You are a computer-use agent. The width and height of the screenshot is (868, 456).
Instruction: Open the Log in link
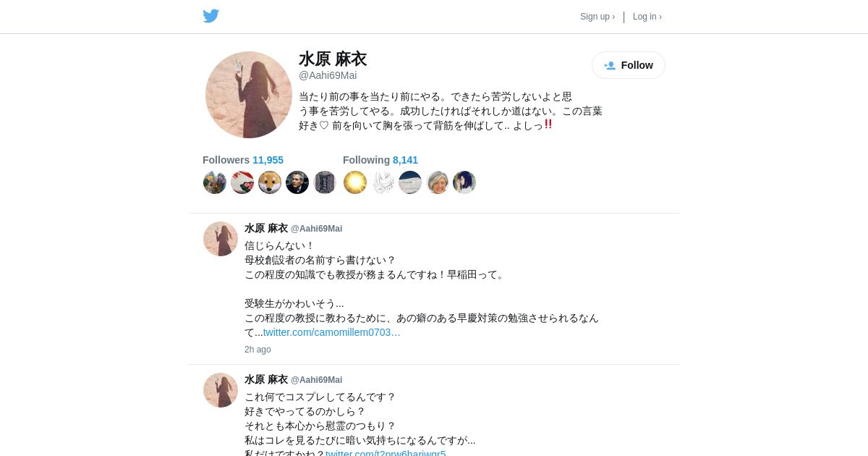coord(647,17)
